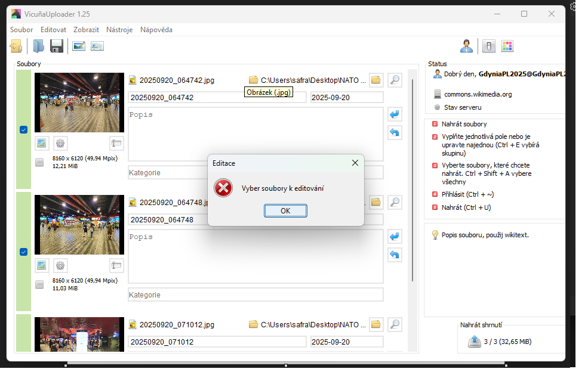Click the edit image toolbar icon
Viewport: 588px width, 372px height.
(x=79, y=46)
